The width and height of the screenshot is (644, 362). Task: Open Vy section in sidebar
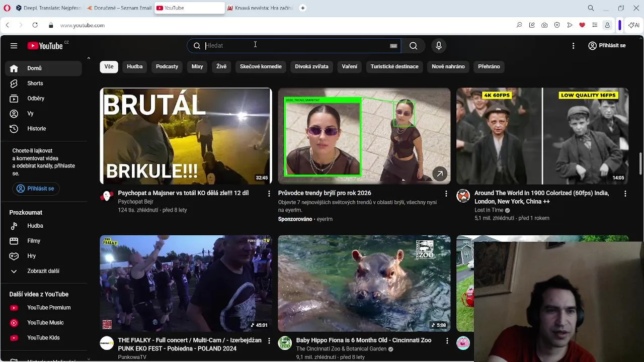pos(43,114)
